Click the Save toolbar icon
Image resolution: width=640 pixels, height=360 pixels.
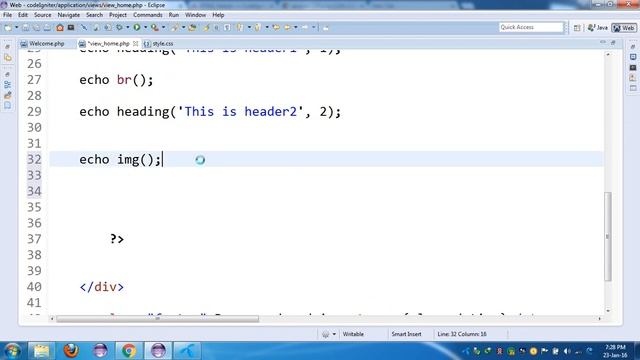click(26, 28)
